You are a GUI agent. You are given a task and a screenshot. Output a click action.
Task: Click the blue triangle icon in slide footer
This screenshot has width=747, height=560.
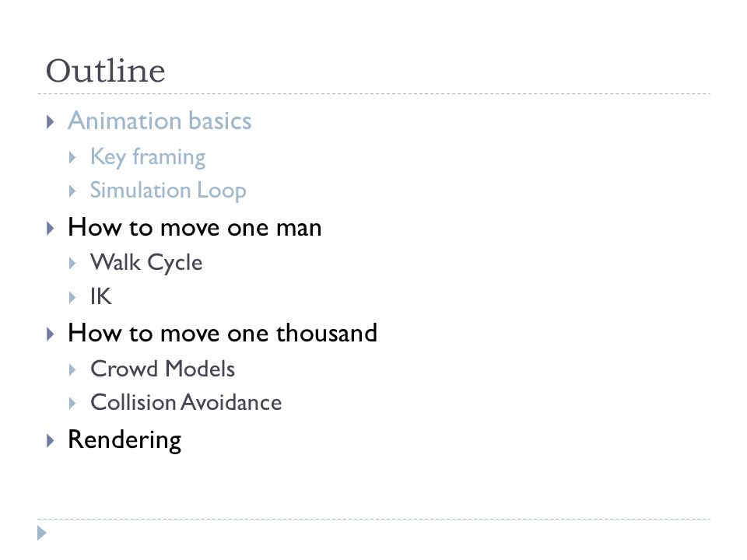pyautogui.click(x=42, y=533)
